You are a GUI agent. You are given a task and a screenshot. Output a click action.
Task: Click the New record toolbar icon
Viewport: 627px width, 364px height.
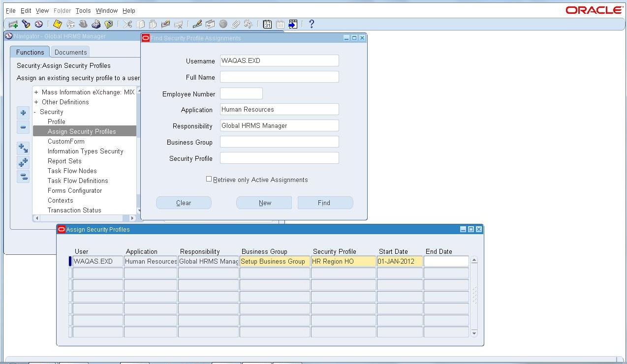coord(13,24)
